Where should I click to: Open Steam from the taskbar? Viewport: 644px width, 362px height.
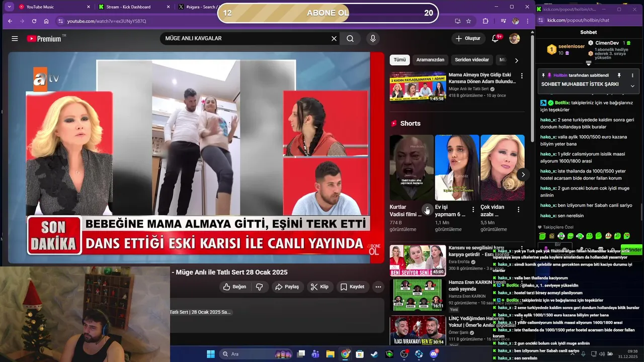click(374, 354)
